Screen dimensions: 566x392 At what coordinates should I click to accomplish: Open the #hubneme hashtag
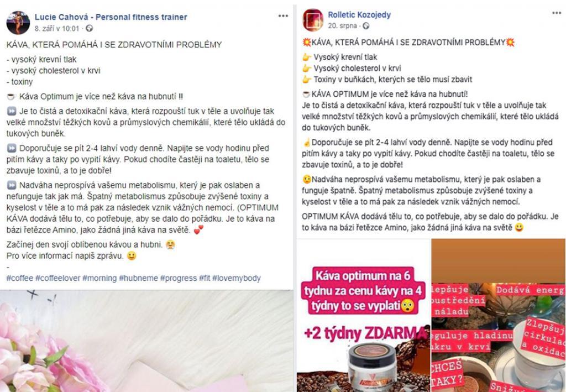[139, 278]
